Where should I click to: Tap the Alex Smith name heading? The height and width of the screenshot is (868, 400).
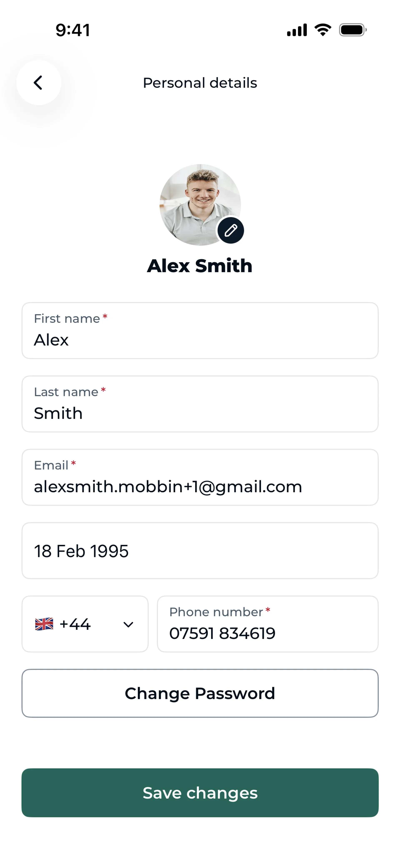click(200, 265)
